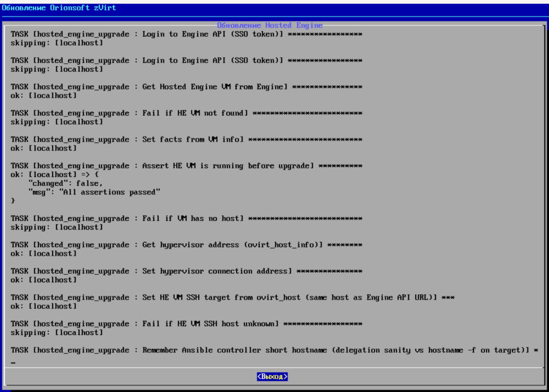This screenshot has height=392, width=549.
Task: Click 'skipping: [localhost]' under Fail if HE VM SSH host unknown
Action: pyautogui.click(x=56, y=333)
